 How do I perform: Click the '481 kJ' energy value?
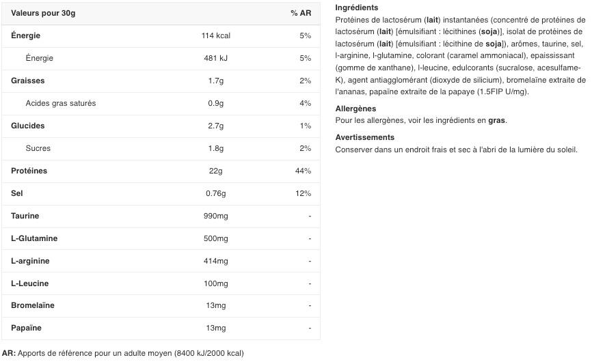pyautogui.click(x=216, y=58)
